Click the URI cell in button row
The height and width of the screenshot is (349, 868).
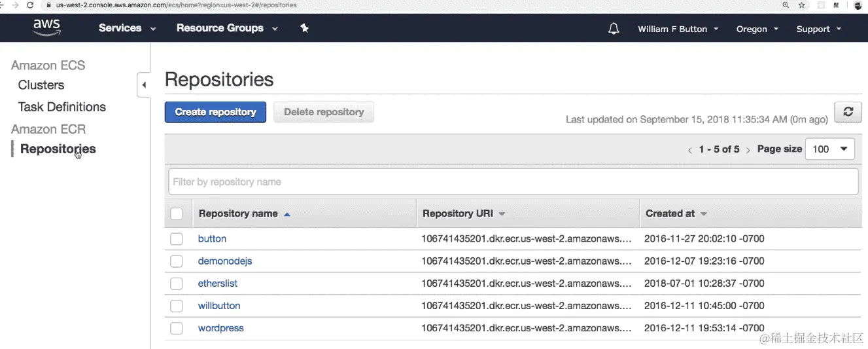point(527,239)
